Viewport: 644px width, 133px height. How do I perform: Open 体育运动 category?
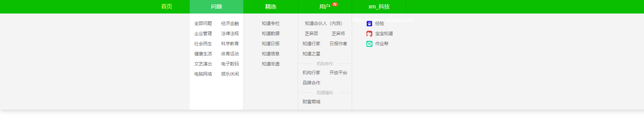(x=230, y=54)
